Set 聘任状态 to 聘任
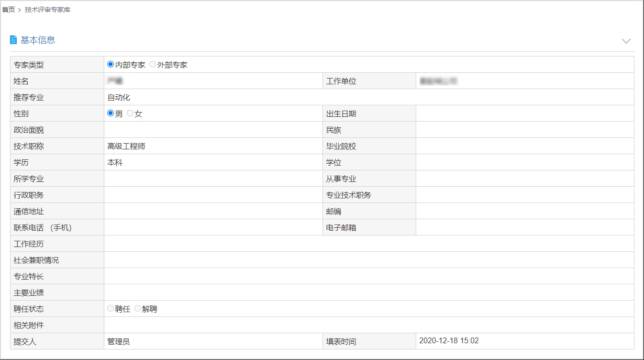Screen dimensions: 644x360 111,309
